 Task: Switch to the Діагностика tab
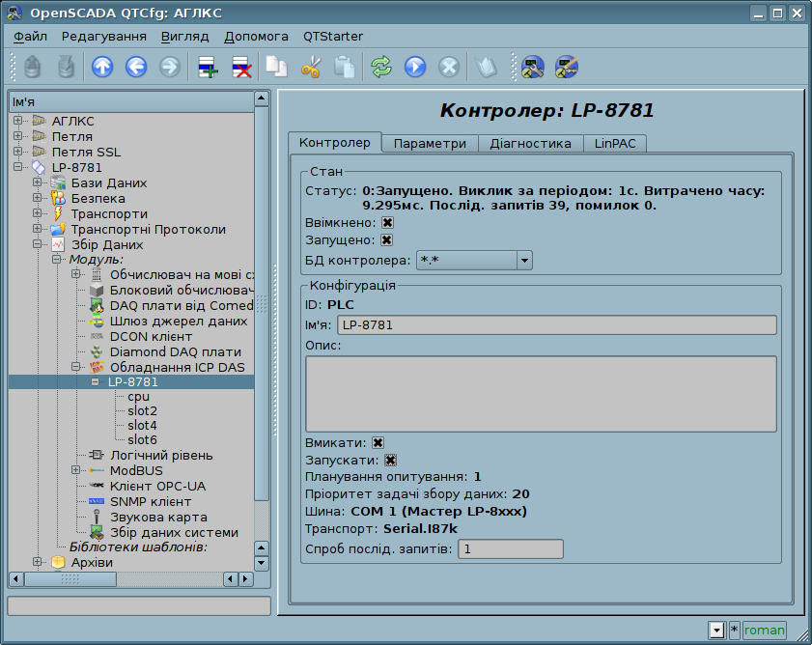click(x=530, y=143)
